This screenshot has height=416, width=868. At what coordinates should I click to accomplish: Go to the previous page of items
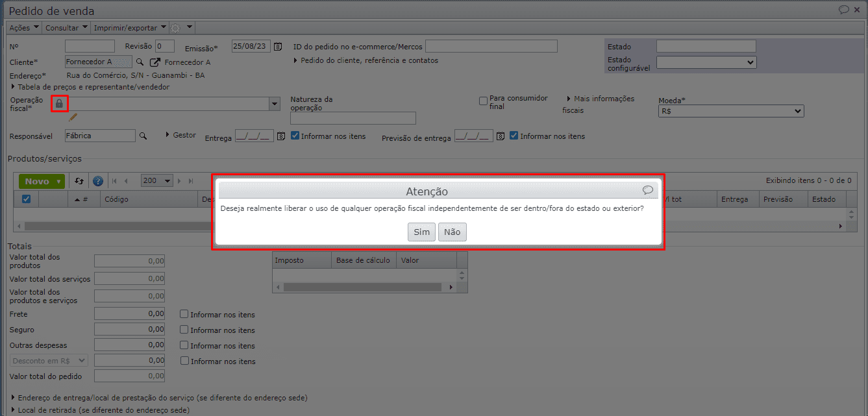click(126, 181)
